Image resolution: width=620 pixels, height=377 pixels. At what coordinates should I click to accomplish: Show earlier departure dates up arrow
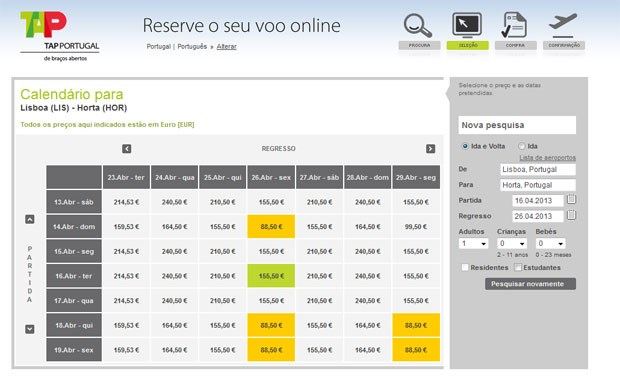(30, 219)
